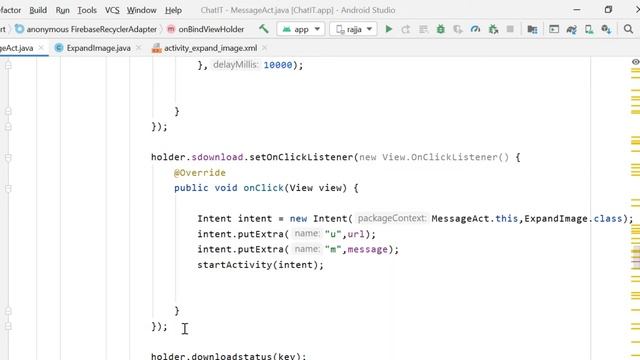Image resolution: width=640 pixels, height=360 pixels.
Task: Click the message variable in putExtra
Action: click(x=367, y=249)
